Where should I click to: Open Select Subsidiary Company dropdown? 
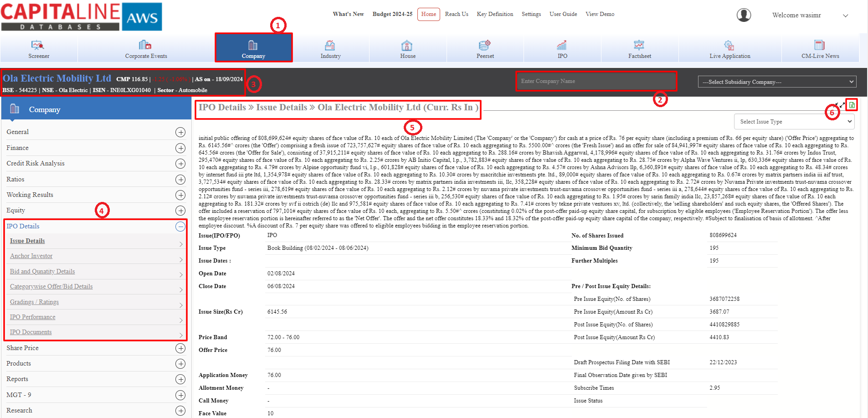(x=777, y=82)
